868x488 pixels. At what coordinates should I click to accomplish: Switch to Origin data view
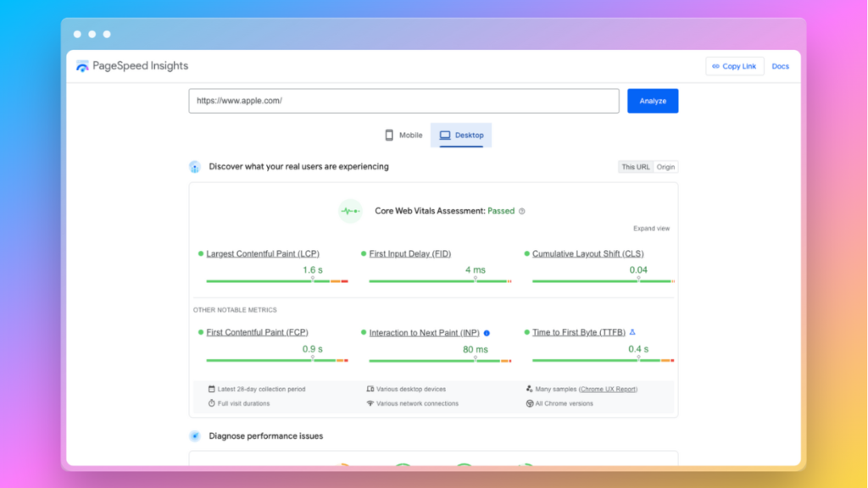[665, 167]
